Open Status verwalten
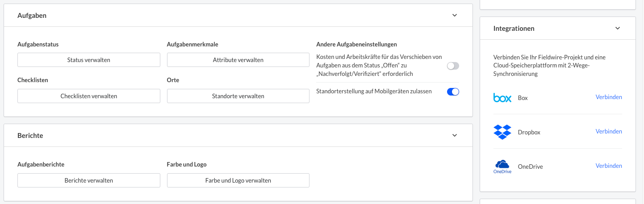 89,60
